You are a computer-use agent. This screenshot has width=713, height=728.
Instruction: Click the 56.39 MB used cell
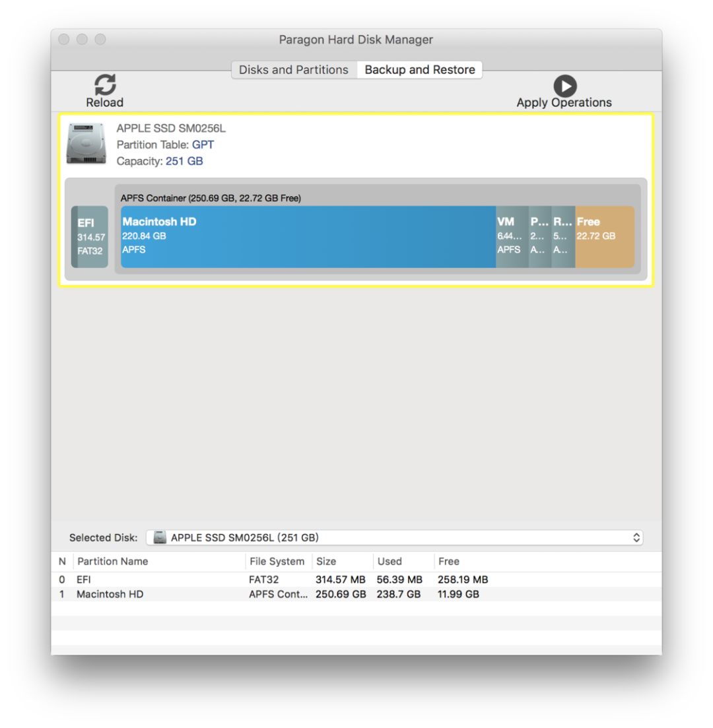pos(399,579)
